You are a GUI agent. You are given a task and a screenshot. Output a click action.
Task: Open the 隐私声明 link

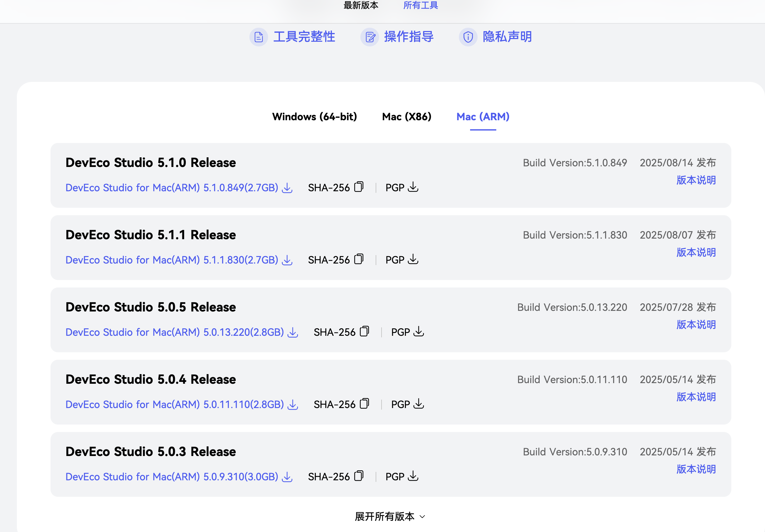click(507, 37)
